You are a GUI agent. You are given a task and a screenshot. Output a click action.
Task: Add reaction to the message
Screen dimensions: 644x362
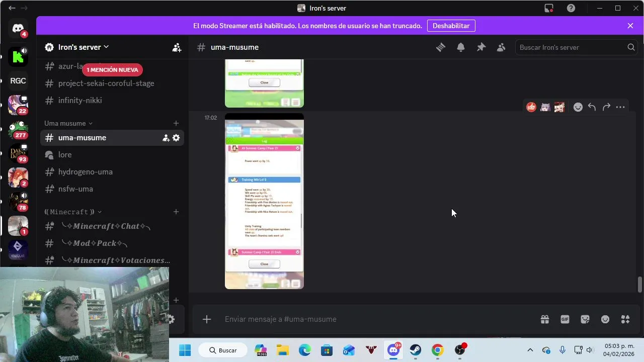point(578,107)
